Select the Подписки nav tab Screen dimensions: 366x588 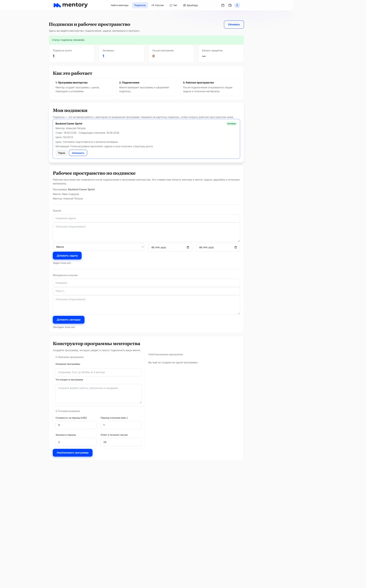point(140,5)
